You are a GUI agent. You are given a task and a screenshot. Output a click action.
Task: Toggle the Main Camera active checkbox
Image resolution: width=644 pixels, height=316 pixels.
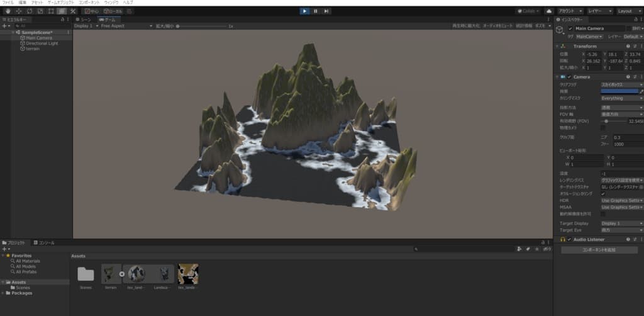(x=570, y=29)
